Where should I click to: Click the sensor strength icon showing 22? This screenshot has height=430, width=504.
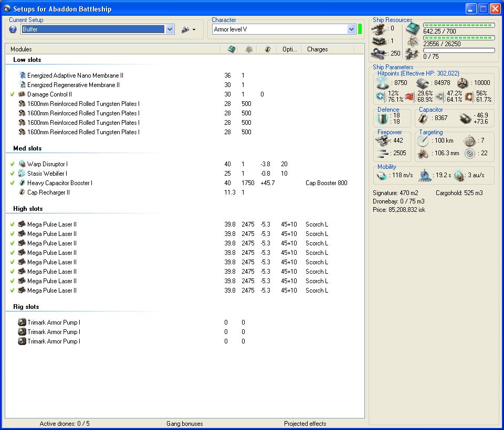[469, 154]
